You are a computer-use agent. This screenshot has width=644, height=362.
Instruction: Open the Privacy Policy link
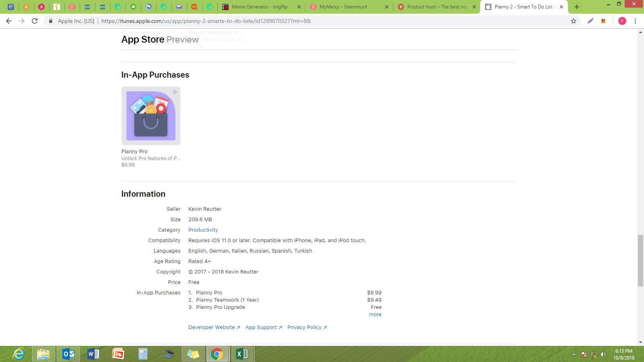click(307, 327)
